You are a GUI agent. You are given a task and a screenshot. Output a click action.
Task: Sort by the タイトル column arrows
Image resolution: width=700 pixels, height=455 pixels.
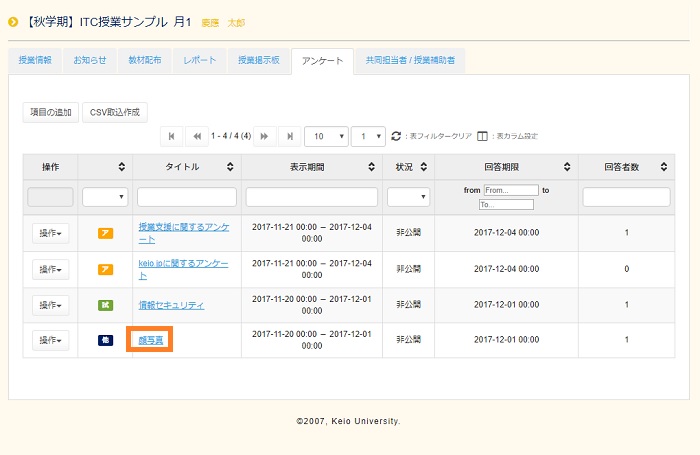(230, 167)
